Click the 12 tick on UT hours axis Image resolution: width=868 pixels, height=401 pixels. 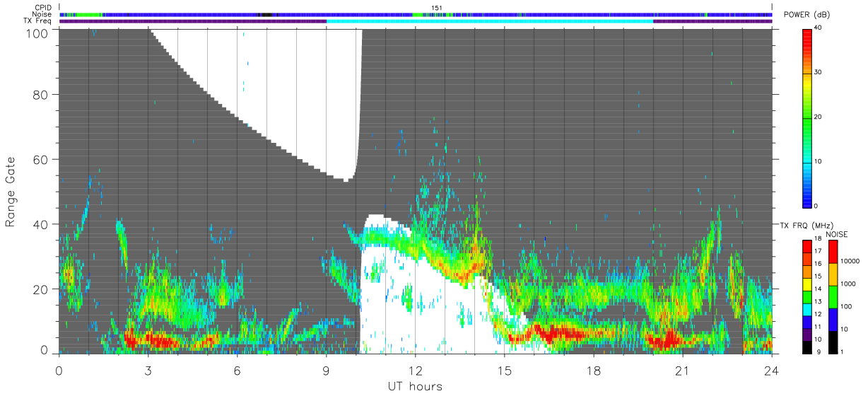click(416, 370)
